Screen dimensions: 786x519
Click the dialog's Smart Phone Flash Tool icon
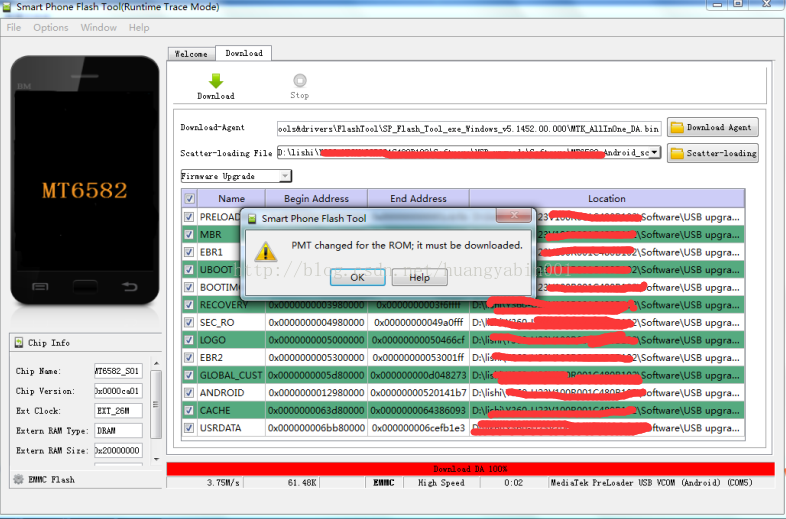point(252,219)
